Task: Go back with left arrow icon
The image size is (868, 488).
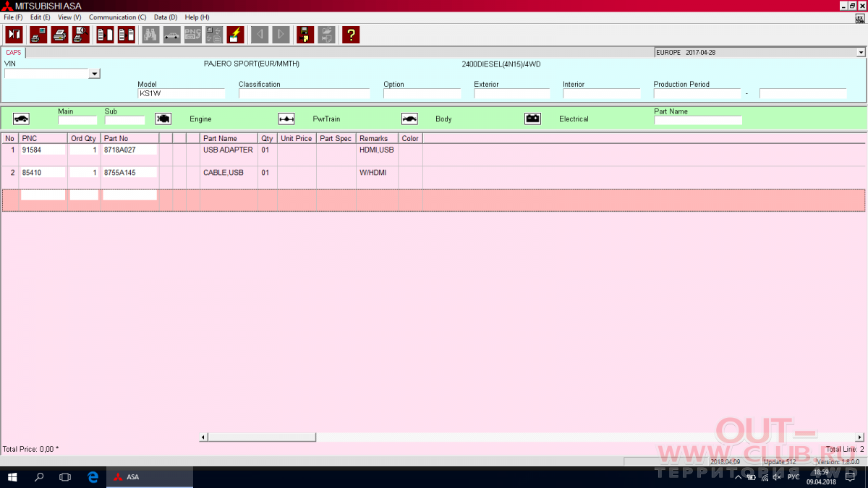Action: point(260,34)
